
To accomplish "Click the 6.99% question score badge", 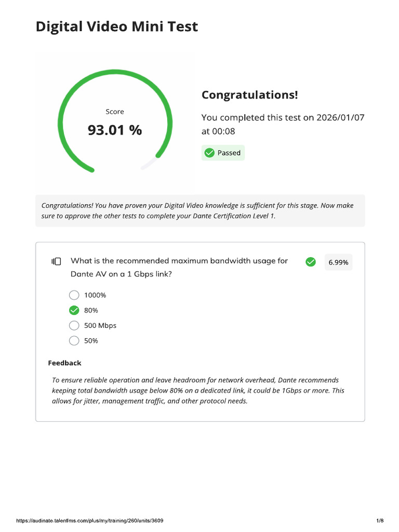I will pos(339,262).
